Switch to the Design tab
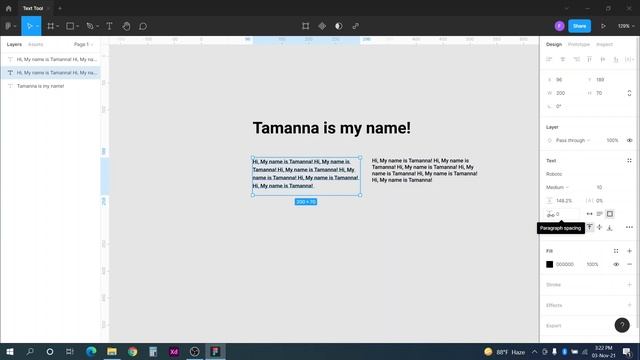The width and height of the screenshot is (640, 360). tap(554, 44)
